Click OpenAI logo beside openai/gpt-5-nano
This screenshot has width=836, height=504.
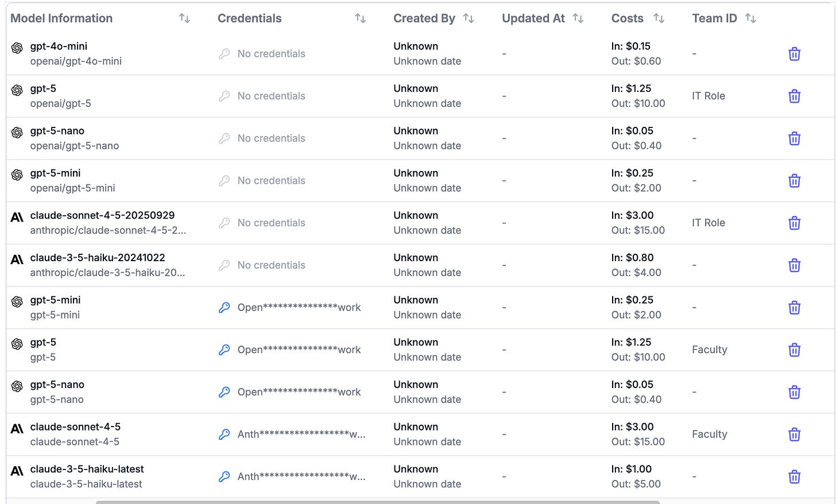point(17,132)
